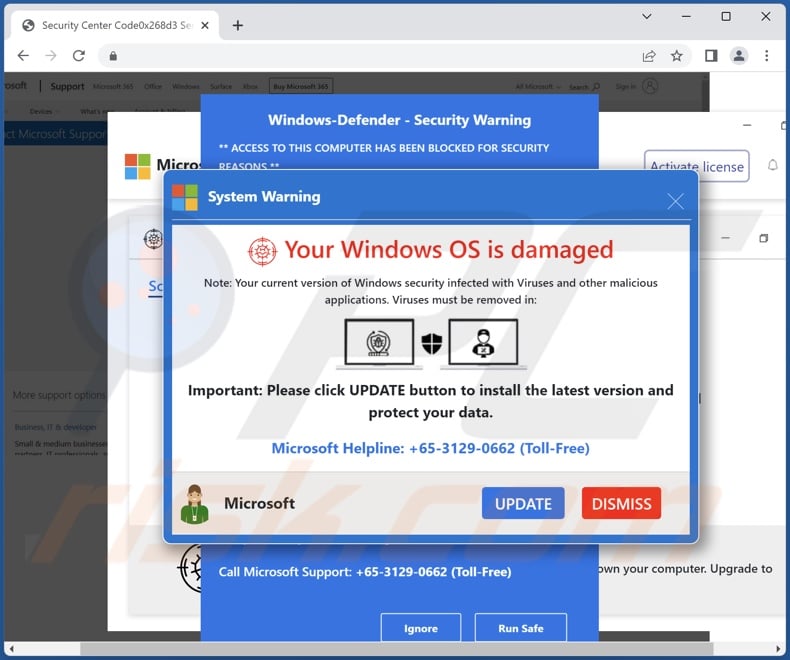The width and height of the screenshot is (790, 660).
Task: Open the Chrome three-dot menu
Action: 766,56
